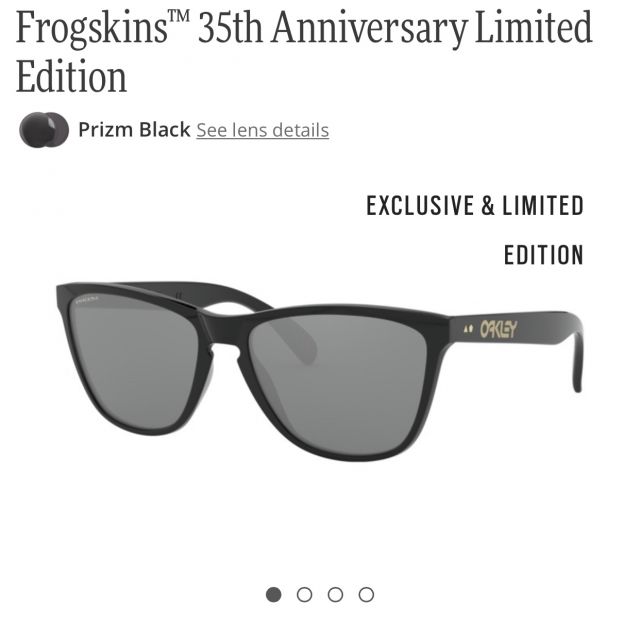Click the word Edition below Exclusive & Limited
The height and width of the screenshot is (640, 640).
click(544, 255)
